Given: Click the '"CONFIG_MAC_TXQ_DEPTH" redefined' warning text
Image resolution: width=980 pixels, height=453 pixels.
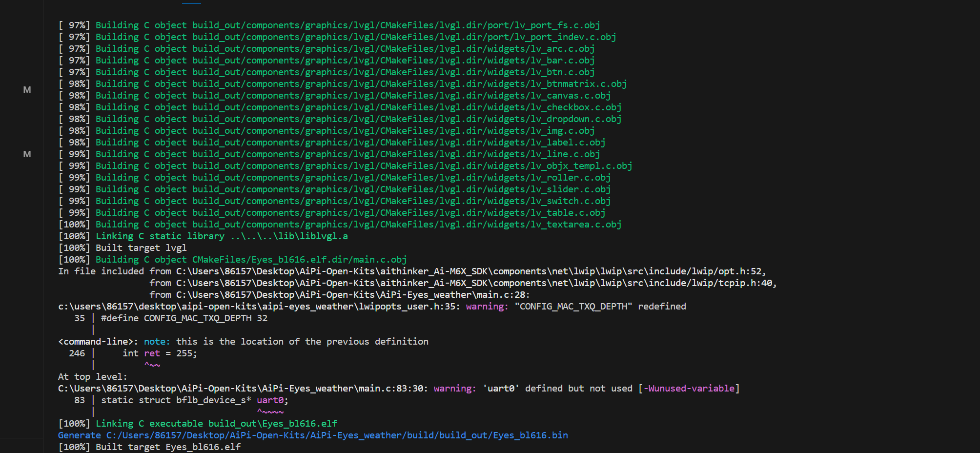Looking at the screenshot, I should [600, 306].
